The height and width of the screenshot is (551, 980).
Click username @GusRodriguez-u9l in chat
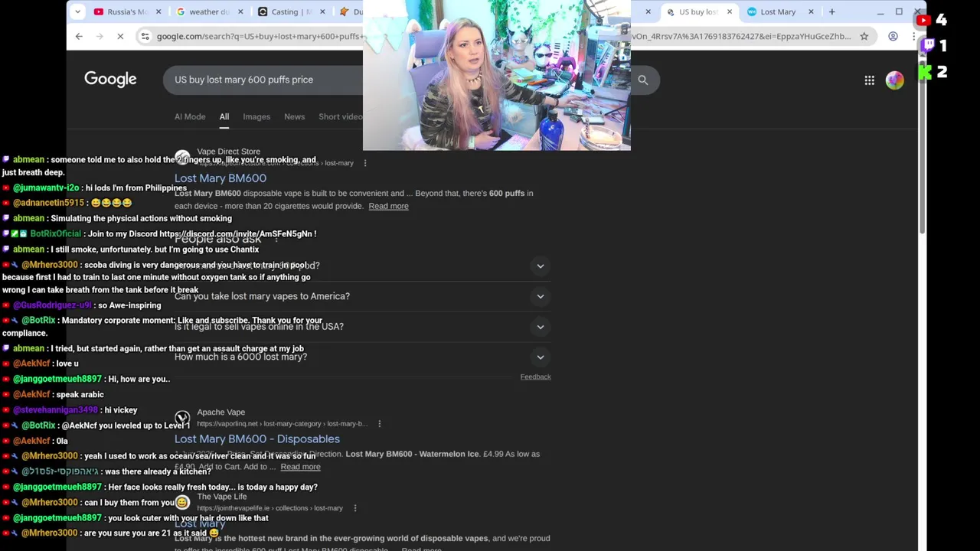[x=52, y=305]
